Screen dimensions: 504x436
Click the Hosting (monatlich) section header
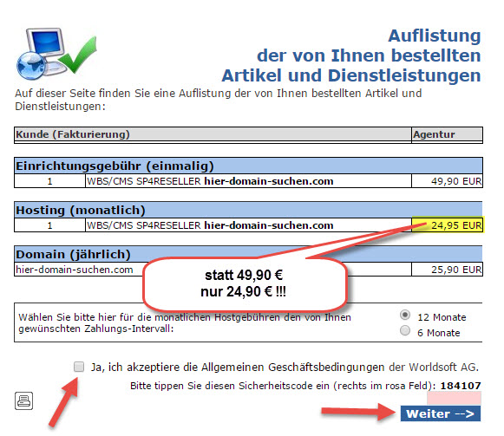(x=248, y=210)
